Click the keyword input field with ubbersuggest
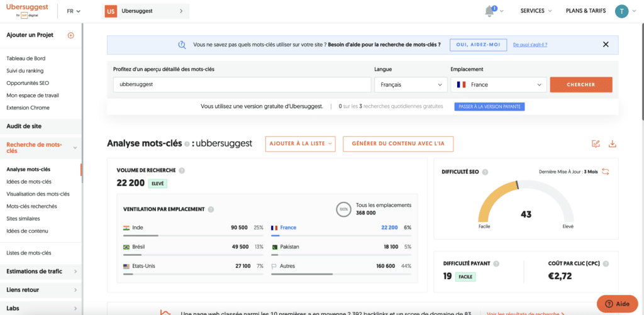 (x=242, y=85)
